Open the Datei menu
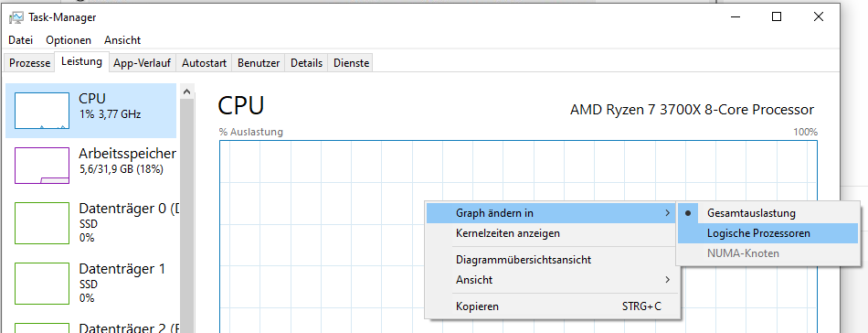 20,40
